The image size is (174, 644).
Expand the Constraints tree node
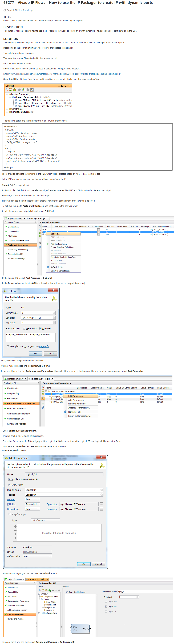click(7, 109)
